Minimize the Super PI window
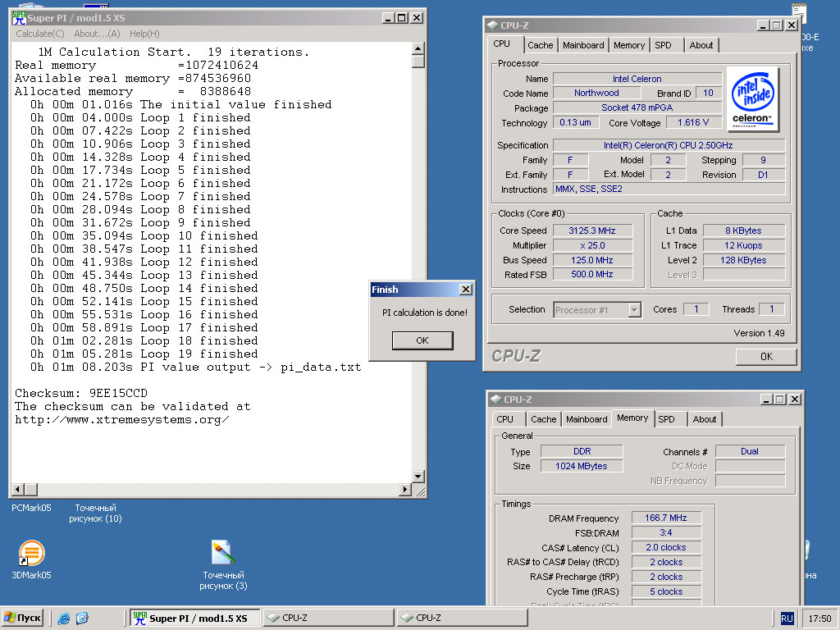This screenshot has height=630, width=840. tap(389, 18)
